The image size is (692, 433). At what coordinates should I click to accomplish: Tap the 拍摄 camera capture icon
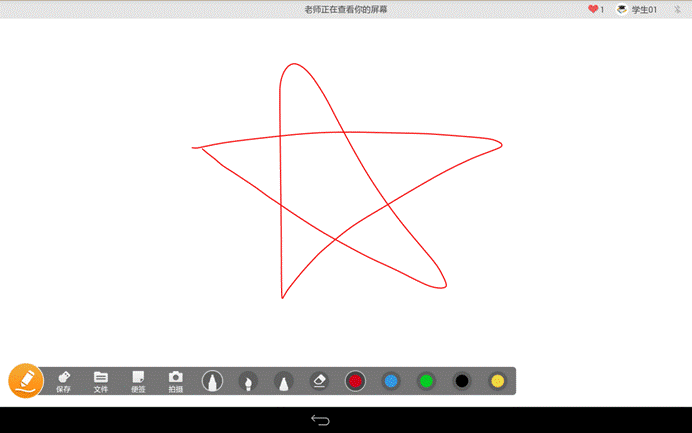click(176, 382)
